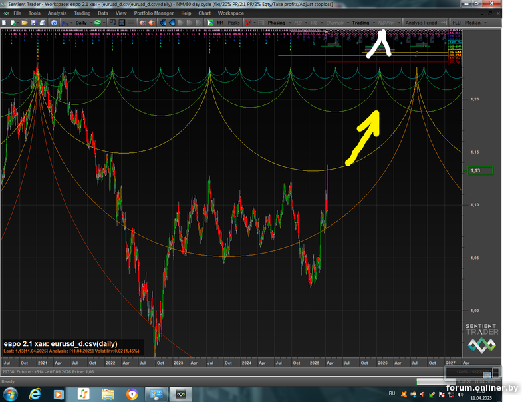This screenshot has width=532, height=402.
Task: Open the Trading menu
Action: point(82,13)
